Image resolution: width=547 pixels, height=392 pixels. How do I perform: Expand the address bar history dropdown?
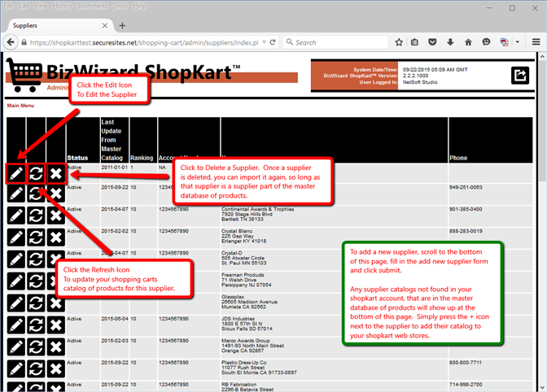pyautogui.click(x=264, y=42)
